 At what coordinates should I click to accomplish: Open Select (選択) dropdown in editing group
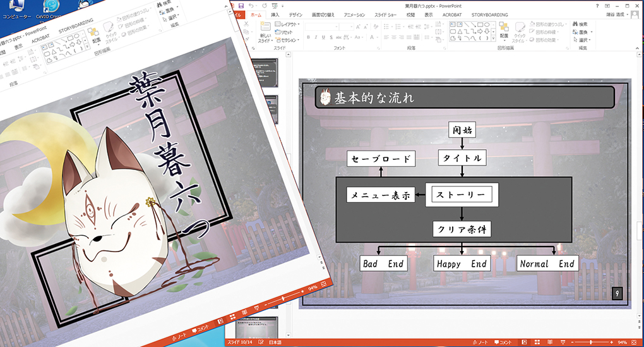tap(581, 40)
